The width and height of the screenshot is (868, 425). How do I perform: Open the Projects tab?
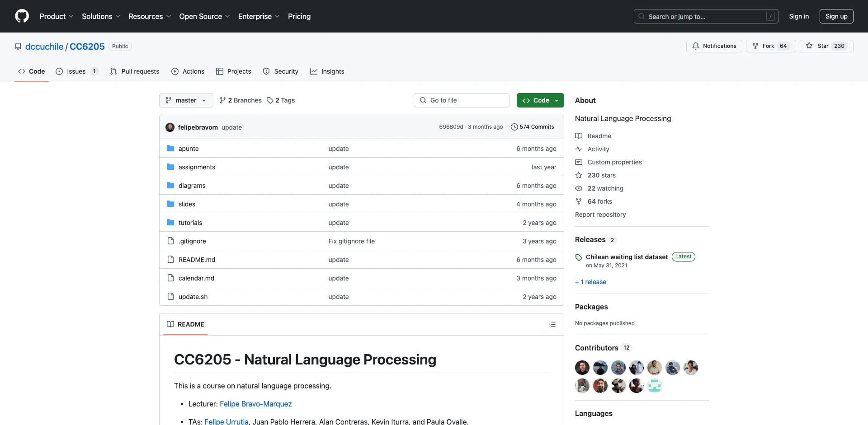coord(234,71)
